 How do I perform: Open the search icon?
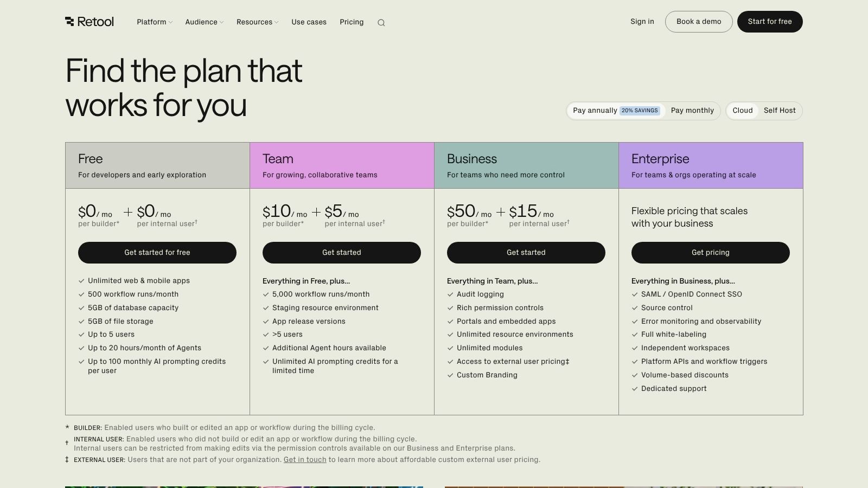point(381,22)
